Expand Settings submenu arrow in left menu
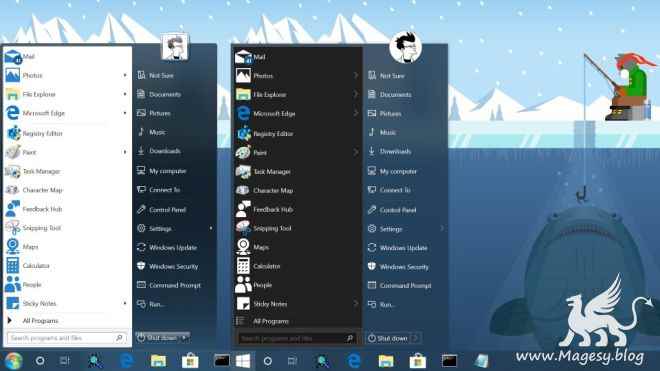660x371 pixels. [x=211, y=229]
